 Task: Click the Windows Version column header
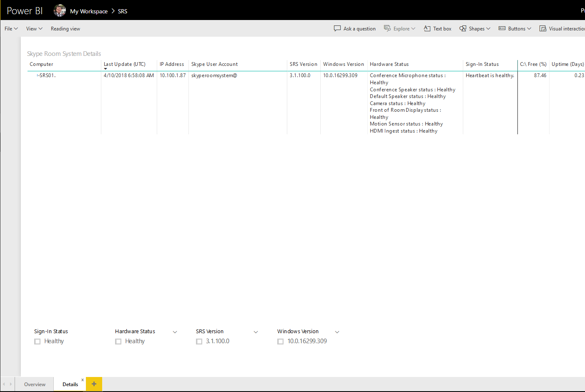(x=344, y=64)
